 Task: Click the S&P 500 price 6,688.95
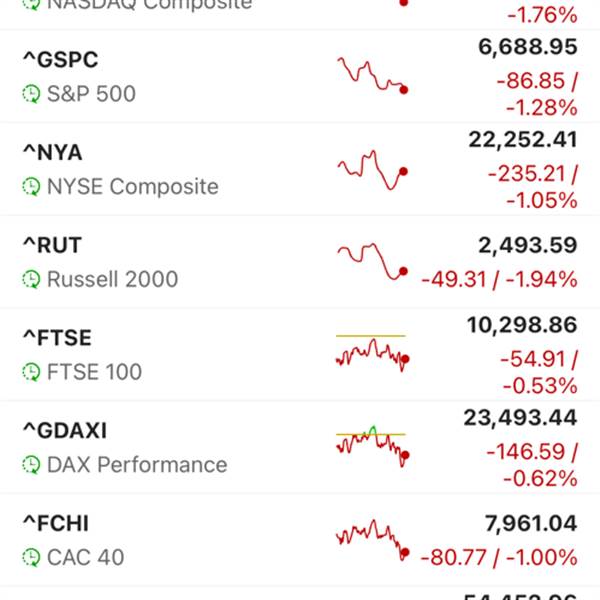point(523,47)
